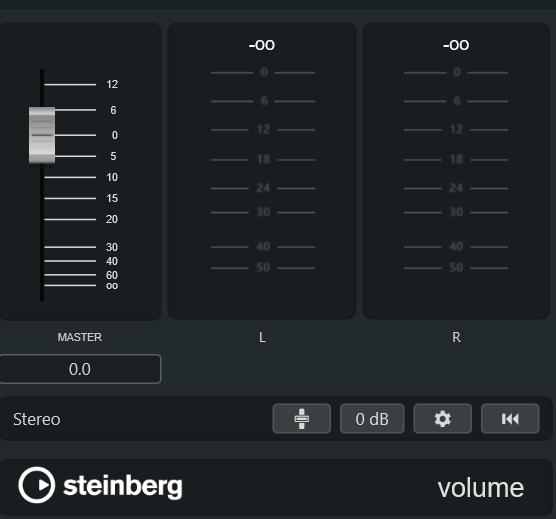Click the 24 mark on L meter

[x=263, y=188]
